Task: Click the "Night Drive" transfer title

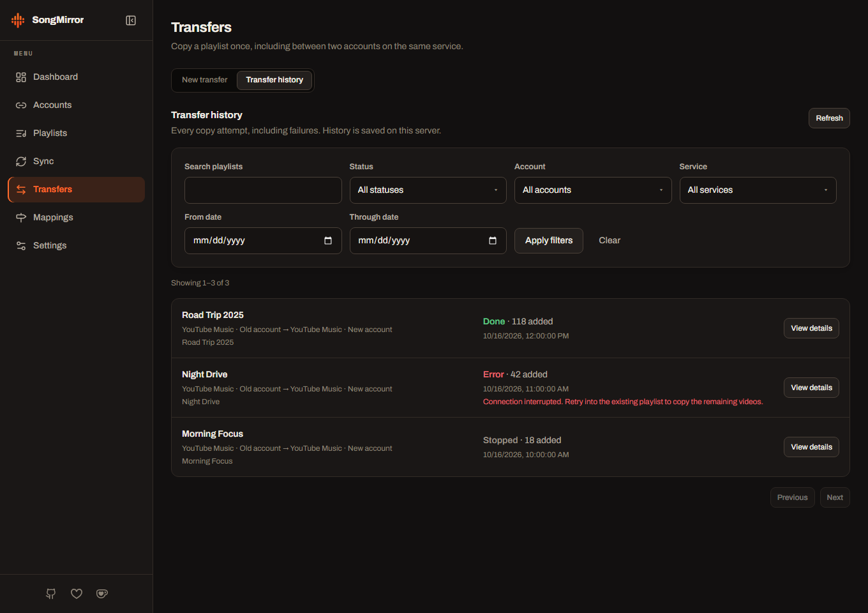Action: click(x=204, y=375)
